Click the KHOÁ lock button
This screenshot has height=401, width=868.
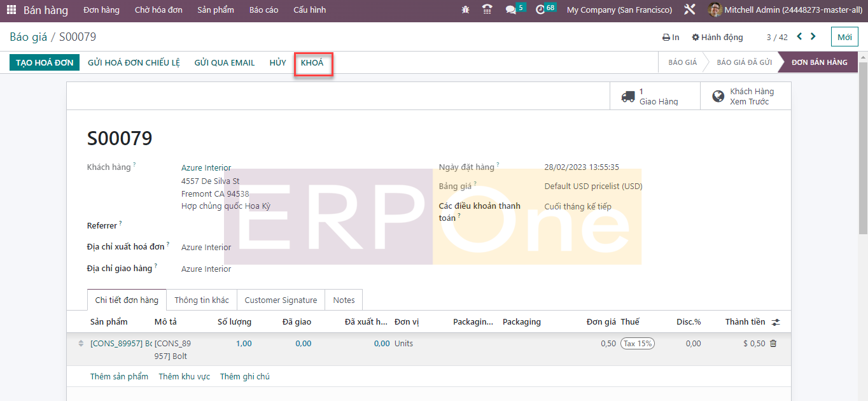coord(312,63)
